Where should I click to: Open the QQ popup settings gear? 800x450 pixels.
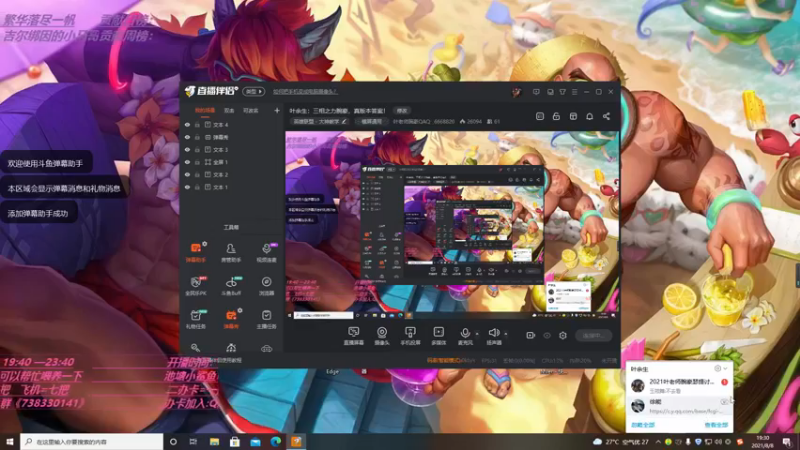[717, 368]
